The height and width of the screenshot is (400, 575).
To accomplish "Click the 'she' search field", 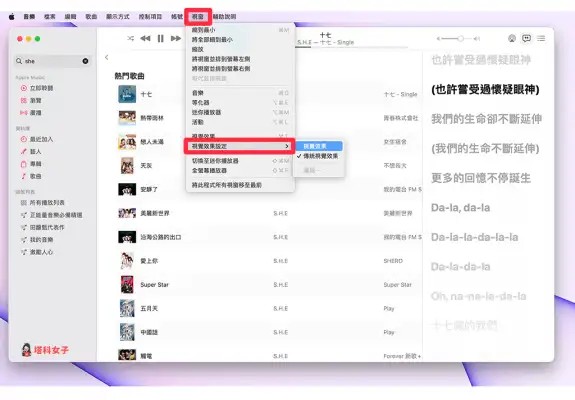I will (x=52, y=61).
